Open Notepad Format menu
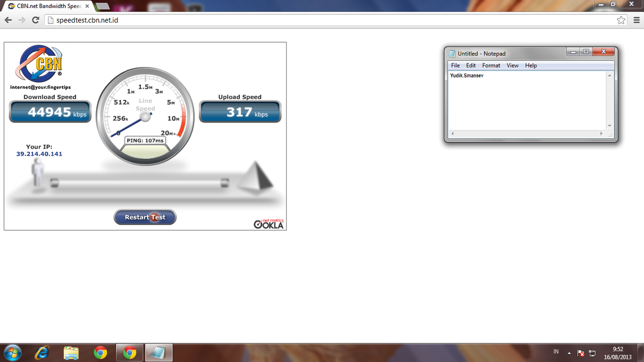This screenshot has width=644, height=362. (491, 65)
